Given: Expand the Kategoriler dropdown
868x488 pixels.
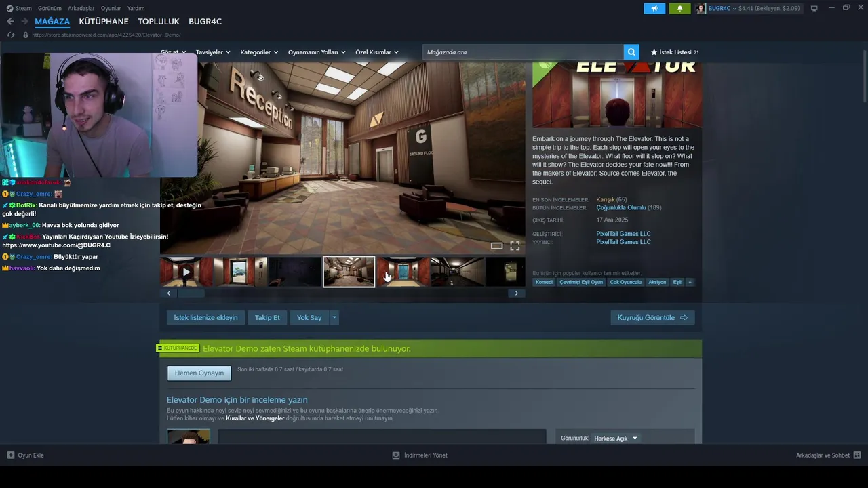Looking at the screenshot, I should 259,52.
